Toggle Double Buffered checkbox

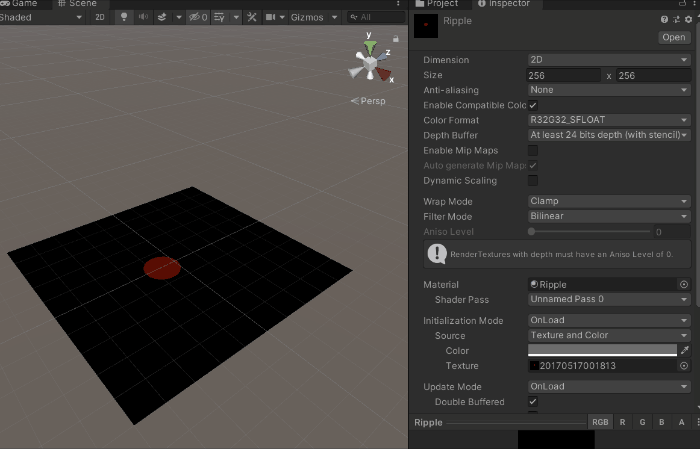coord(533,402)
